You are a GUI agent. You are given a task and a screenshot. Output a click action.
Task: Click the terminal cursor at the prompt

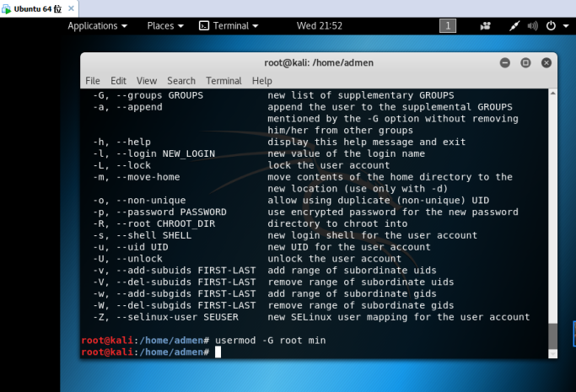218,352
